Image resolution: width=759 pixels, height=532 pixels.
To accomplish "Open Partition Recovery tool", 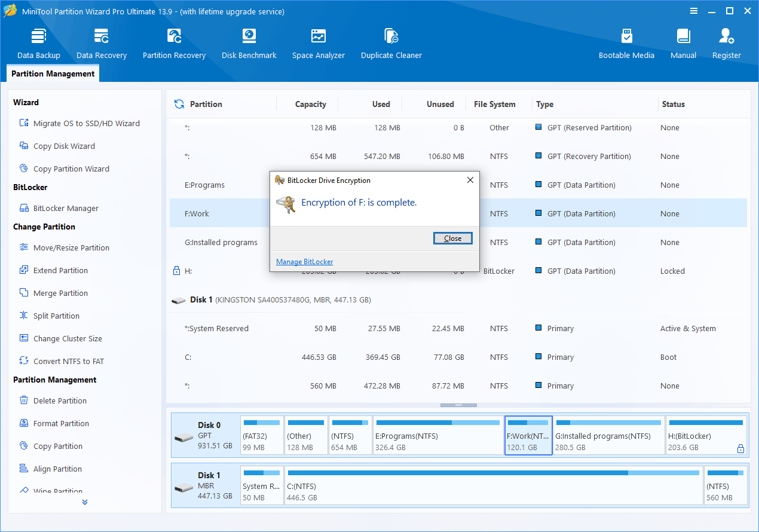I will 174,44.
